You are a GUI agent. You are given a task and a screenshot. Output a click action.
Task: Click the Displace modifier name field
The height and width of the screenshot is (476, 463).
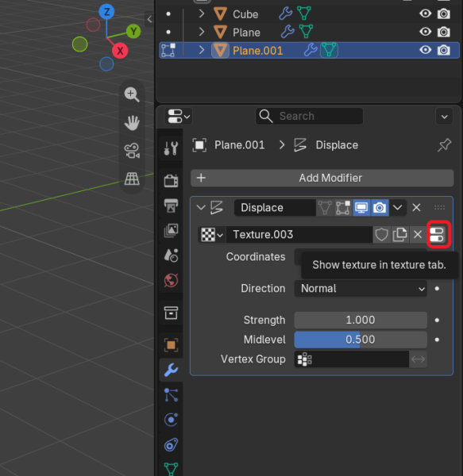275,208
